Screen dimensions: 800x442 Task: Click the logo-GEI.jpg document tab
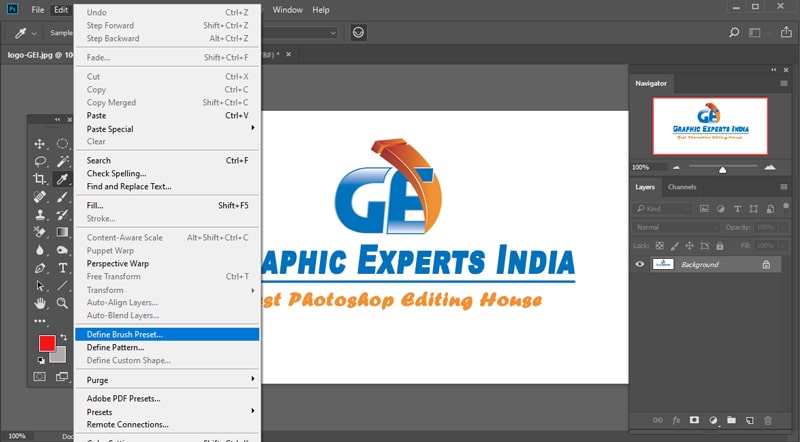[x=40, y=55]
